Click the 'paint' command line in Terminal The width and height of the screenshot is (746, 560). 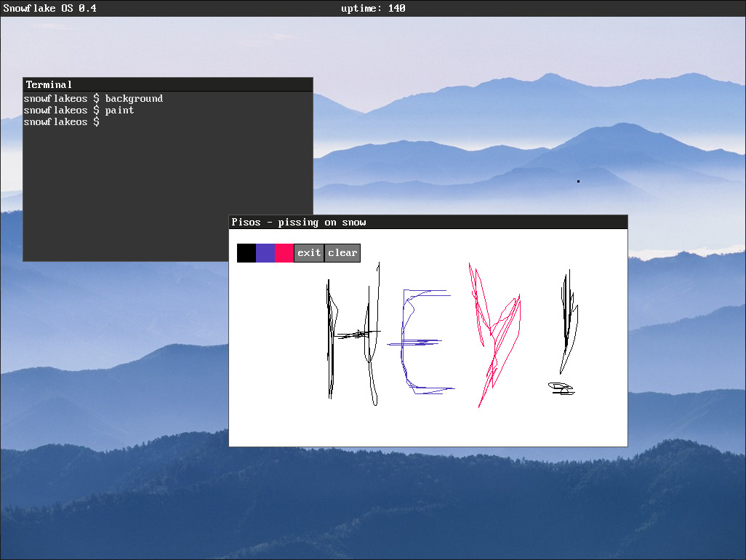79,111
